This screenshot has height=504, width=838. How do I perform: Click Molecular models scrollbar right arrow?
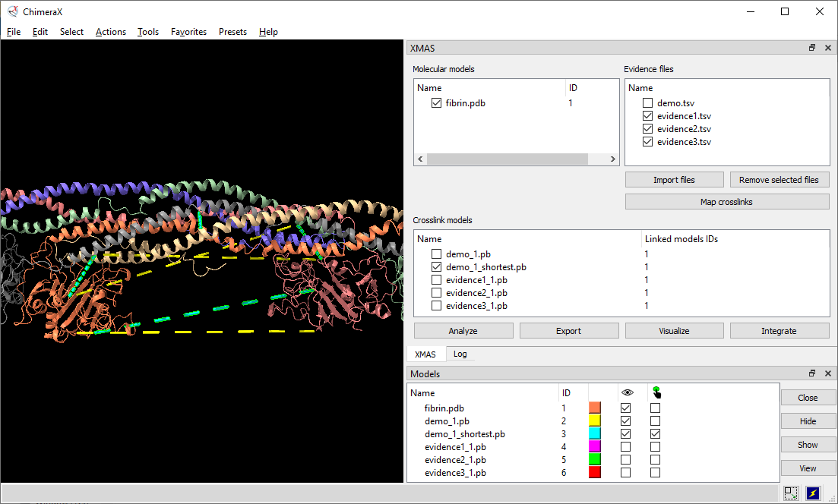tap(612, 159)
